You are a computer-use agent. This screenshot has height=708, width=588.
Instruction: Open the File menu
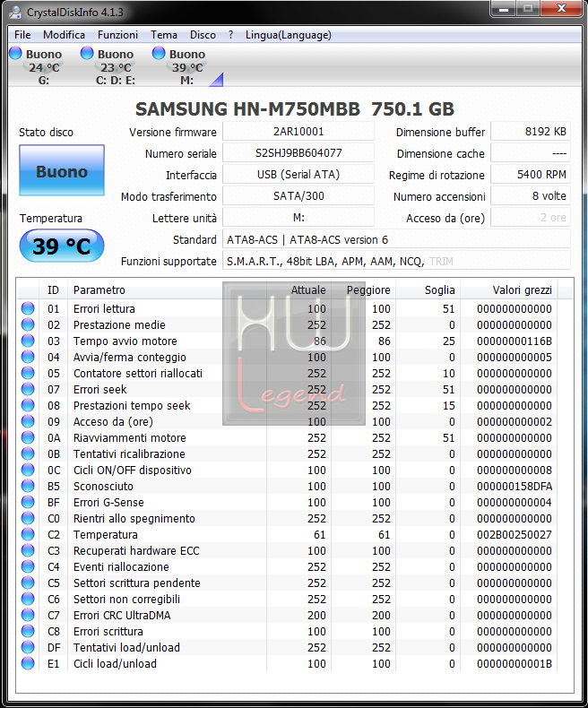click(22, 35)
